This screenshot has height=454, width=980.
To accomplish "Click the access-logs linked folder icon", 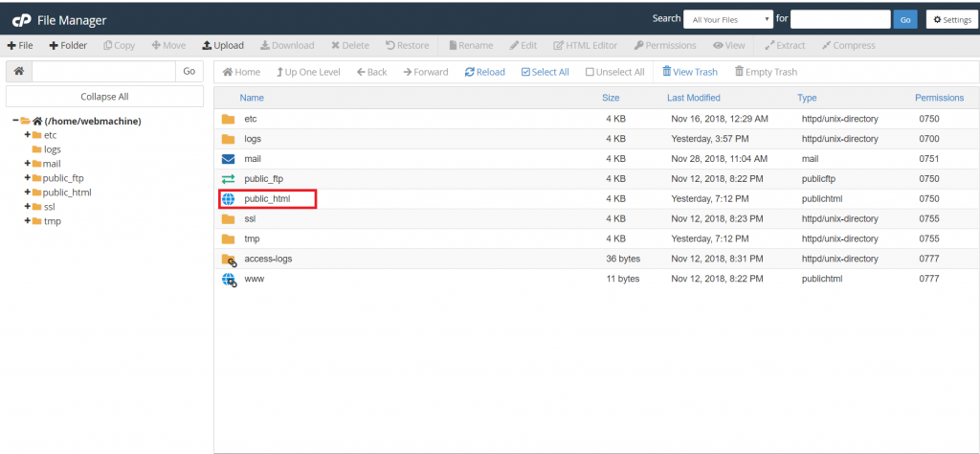I will pyautogui.click(x=229, y=260).
